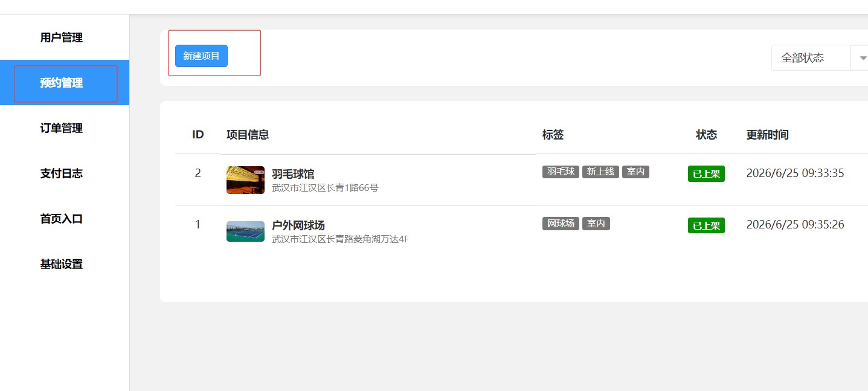Open 支付日志 menu entry
This screenshot has width=868, height=391.
(x=61, y=173)
